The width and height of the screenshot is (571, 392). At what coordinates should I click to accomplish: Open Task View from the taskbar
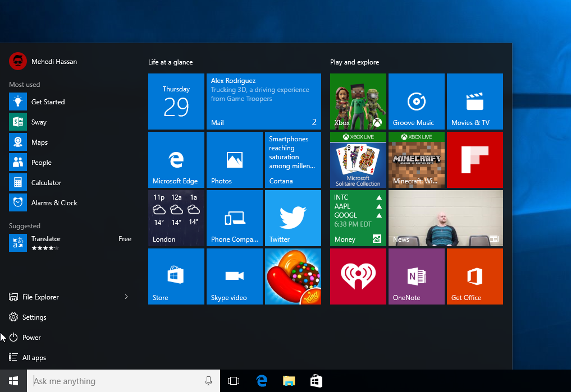tap(234, 381)
